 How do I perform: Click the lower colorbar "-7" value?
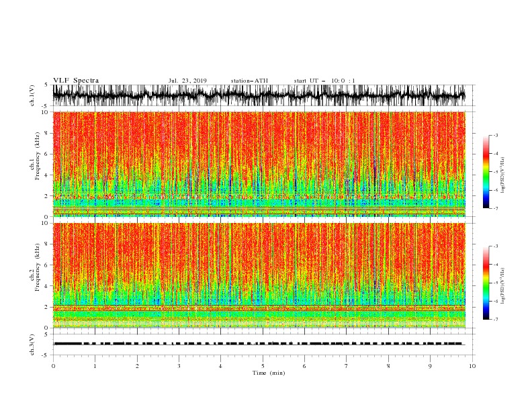pos(495,319)
